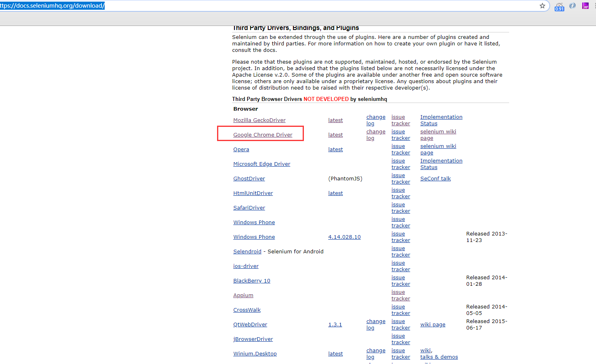Open the Winium.Desktop link
The width and height of the screenshot is (596, 364).
click(255, 353)
